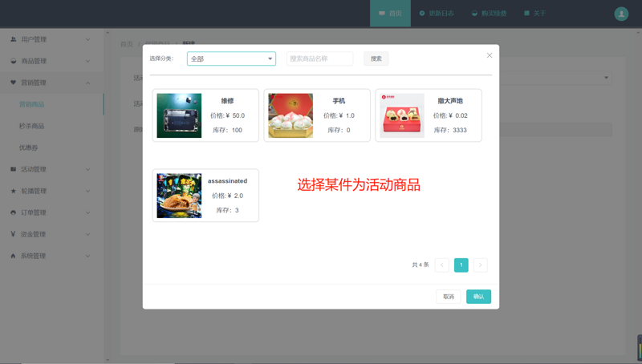Select 营销商品 in the sidebar
Viewport: 642px width, 364px height.
click(x=31, y=104)
